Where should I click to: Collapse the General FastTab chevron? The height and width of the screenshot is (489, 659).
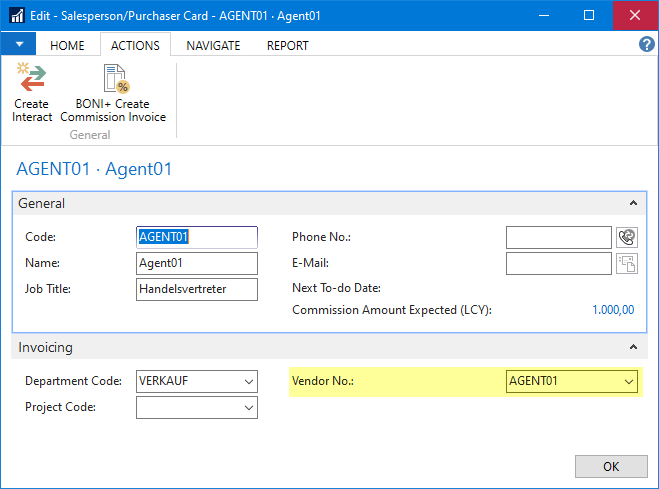[x=633, y=203]
